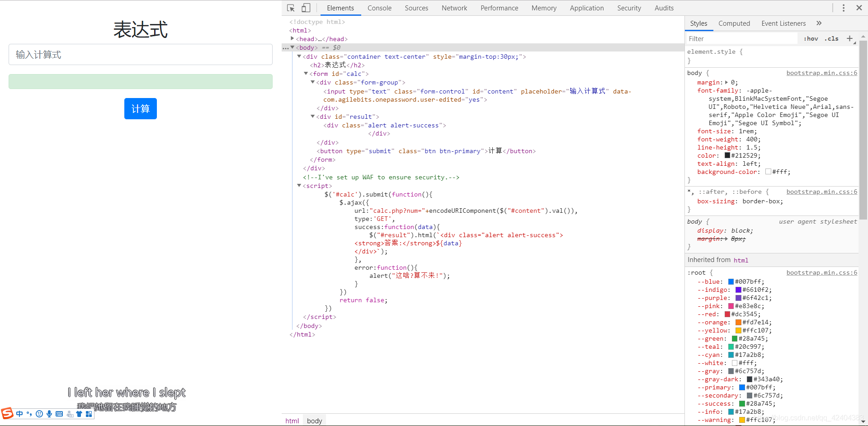Click the styles pane vertical scrollbar

tap(863, 130)
